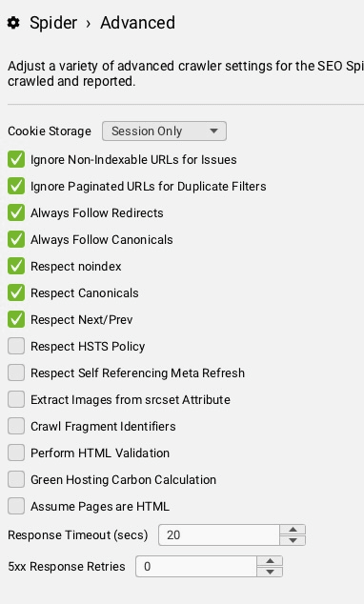The image size is (364, 604).
Task: Enable Perform HTML Validation
Action: [x=16, y=453]
